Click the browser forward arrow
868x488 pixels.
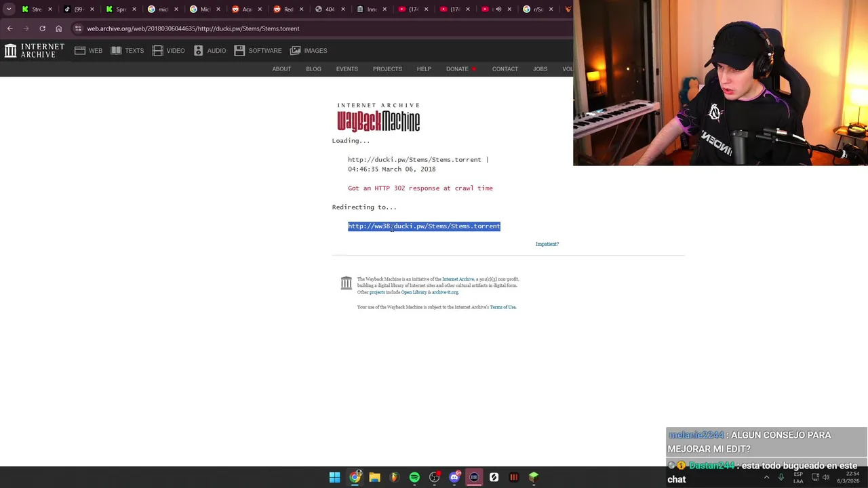(x=26, y=28)
